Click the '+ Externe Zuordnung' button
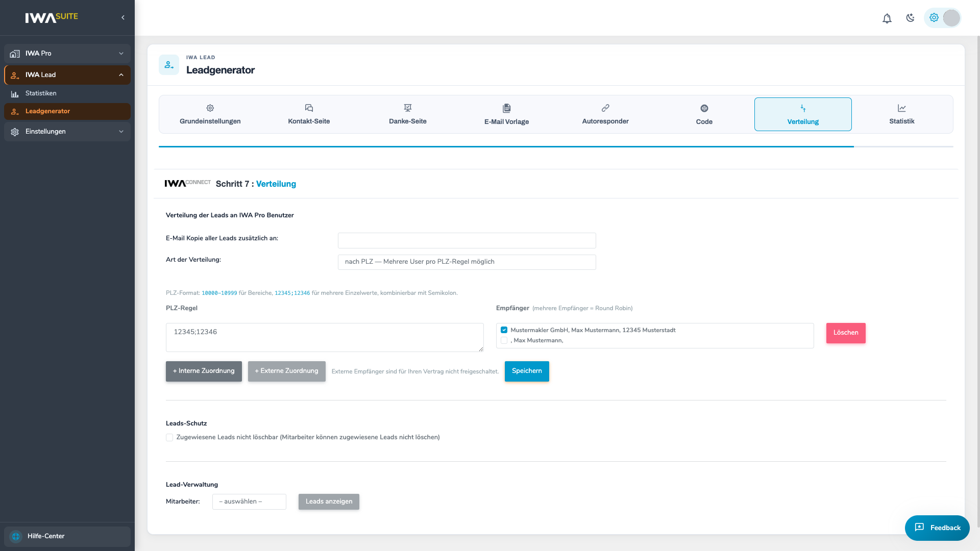Image resolution: width=980 pixels, height=551 pixels. [x=287, y=371]
